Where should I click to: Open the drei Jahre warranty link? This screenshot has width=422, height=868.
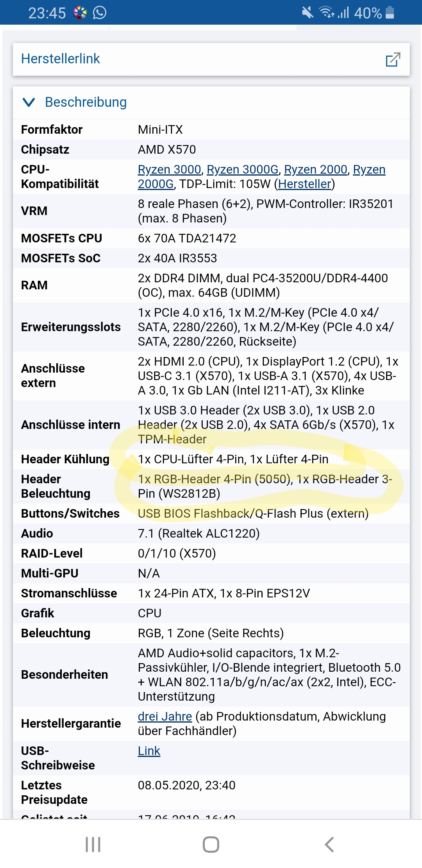pyautogui.click(x=164, y=716)
